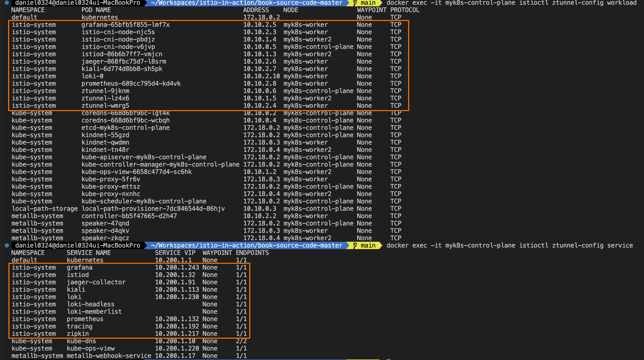Click the blue status dot beside the second prompt
This screenshot has height=360, width=644.
pos(7,245)
